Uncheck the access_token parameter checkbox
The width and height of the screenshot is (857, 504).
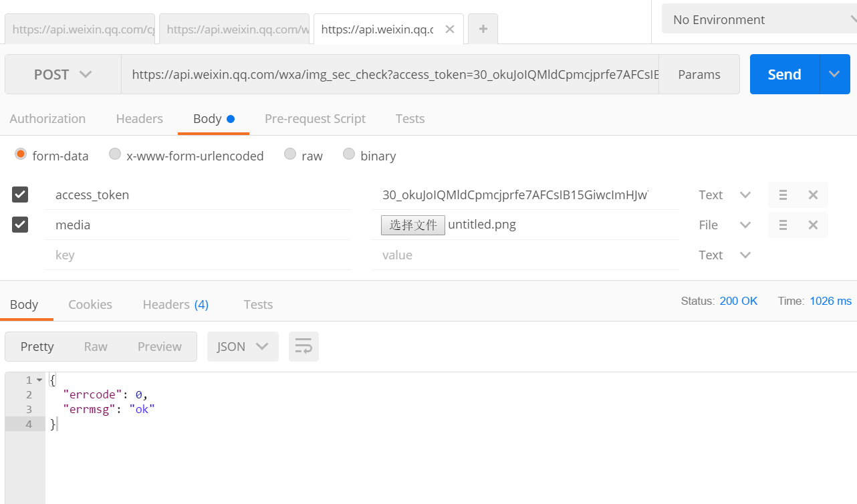tap(20, 195)
